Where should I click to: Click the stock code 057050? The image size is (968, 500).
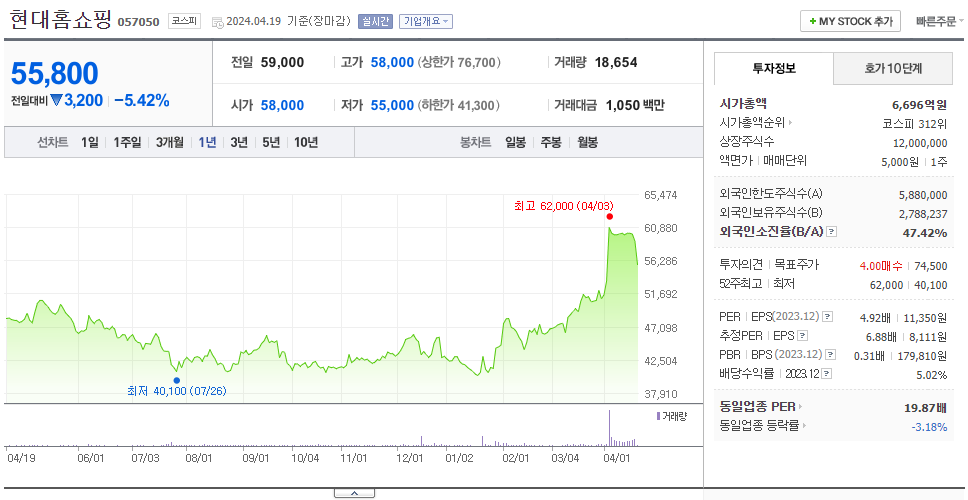pos(138,22)
